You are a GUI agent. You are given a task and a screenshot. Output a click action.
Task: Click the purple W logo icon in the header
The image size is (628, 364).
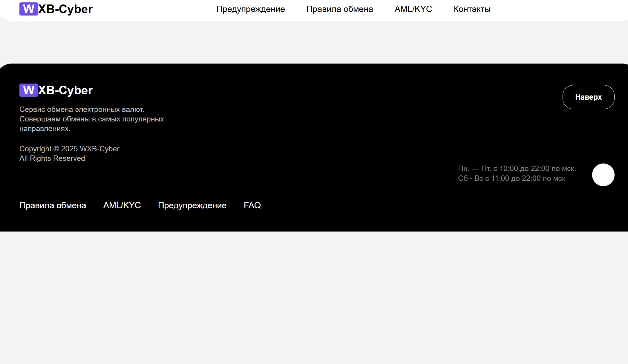(x=29, y=9)
